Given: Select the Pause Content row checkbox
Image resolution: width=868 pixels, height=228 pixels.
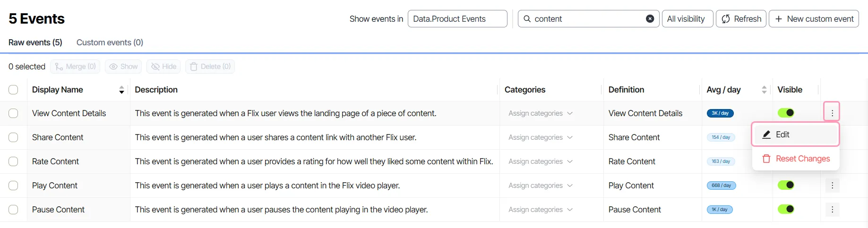Looking at the screenshot, I should (x=13, y=210).
